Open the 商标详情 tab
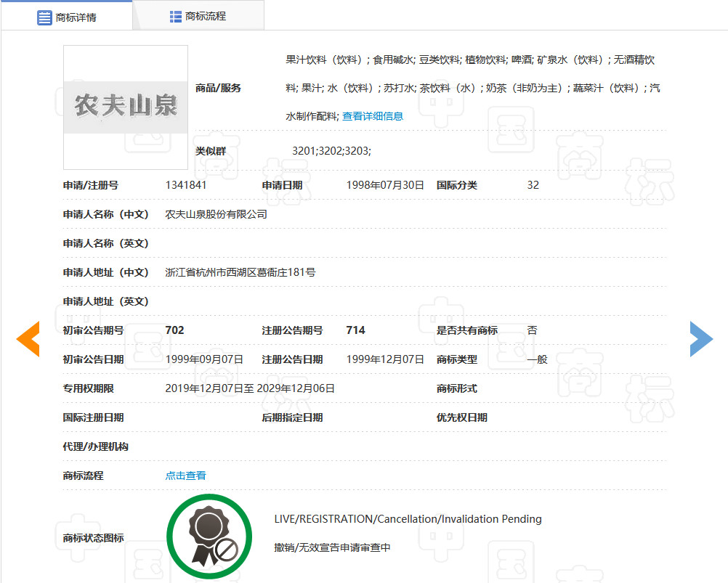728x583 pixels. point(67,17)
